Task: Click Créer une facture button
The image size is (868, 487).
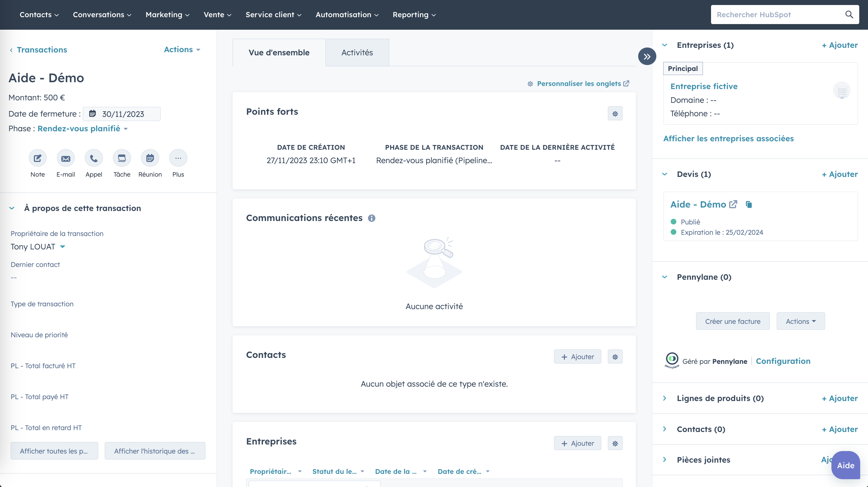Action: coord(733,321)
